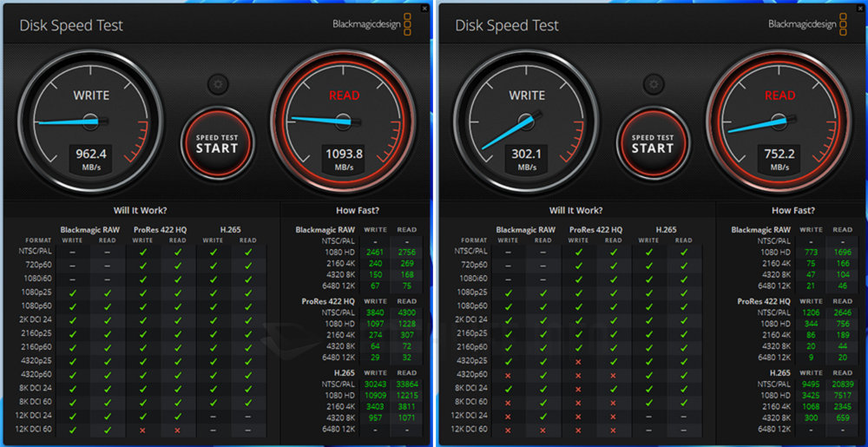Start speed test in the left window
The image size is (868, 447).
[x=217, y=143]
